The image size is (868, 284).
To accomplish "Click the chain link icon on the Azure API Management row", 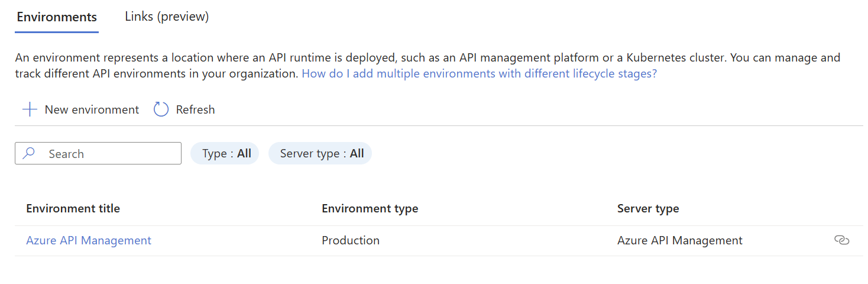I will click(841, 240).
